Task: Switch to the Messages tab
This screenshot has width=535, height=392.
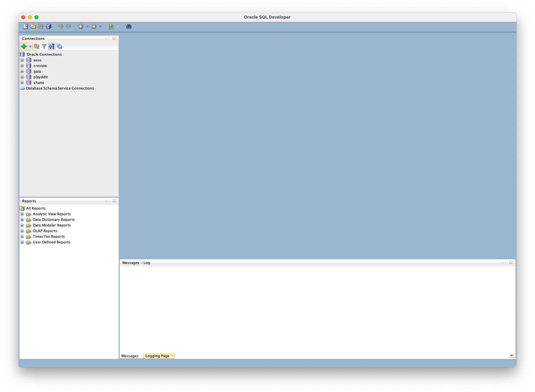Action: pos(130,356)
